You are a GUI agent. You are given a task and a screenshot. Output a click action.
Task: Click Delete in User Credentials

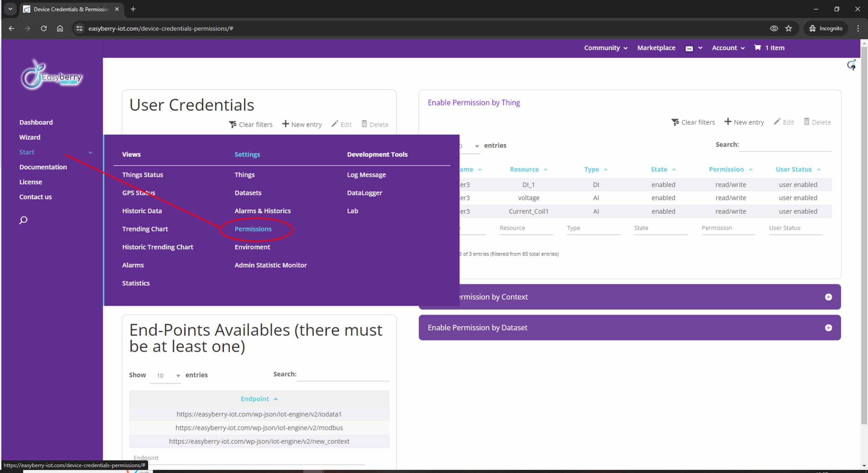pos(375,125)
